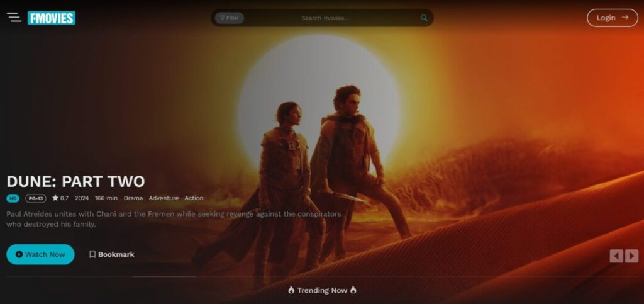
Task: Open the Adventure genre link
Action: pyautogui.click(x=164, y=198)
